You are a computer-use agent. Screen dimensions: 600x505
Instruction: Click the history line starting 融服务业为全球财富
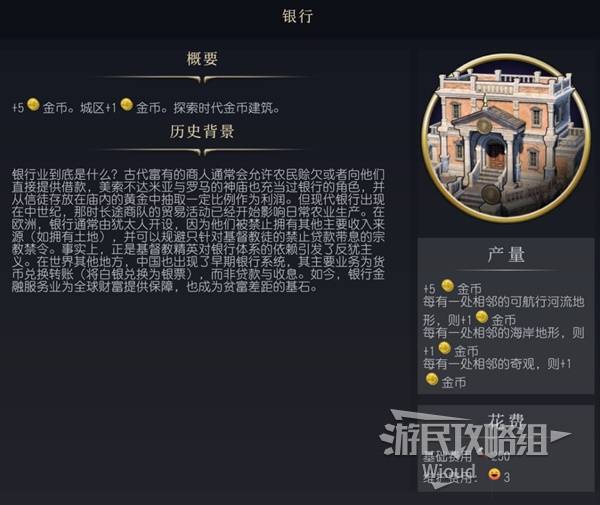[x=165, y=287]
